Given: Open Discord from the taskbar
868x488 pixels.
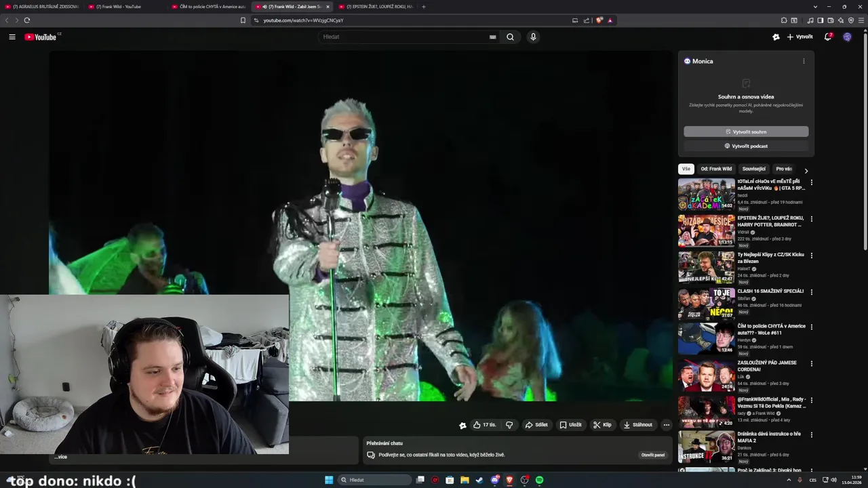Looking at the screenshot, I should (x=495, y=480).
